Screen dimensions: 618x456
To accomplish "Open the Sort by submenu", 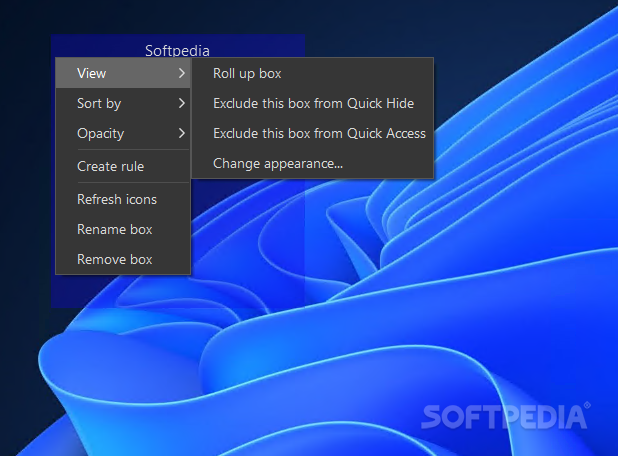I will click(x=123, y=103).
